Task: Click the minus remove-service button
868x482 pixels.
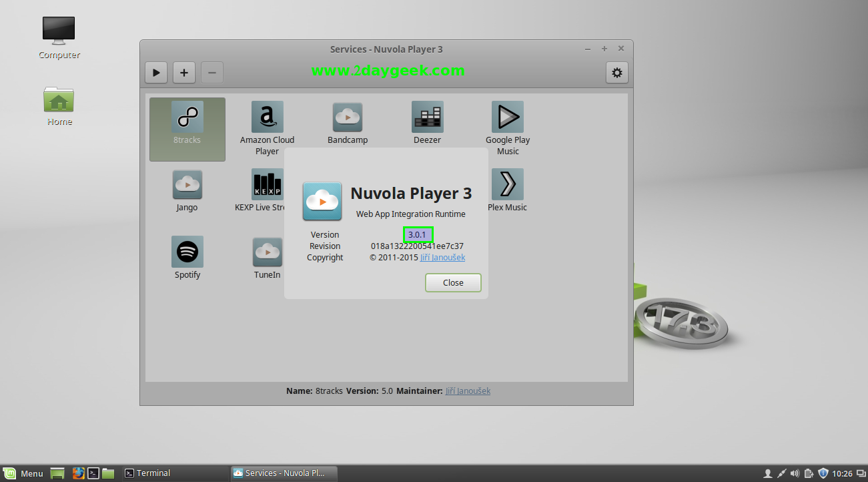Action: [212, 73]
